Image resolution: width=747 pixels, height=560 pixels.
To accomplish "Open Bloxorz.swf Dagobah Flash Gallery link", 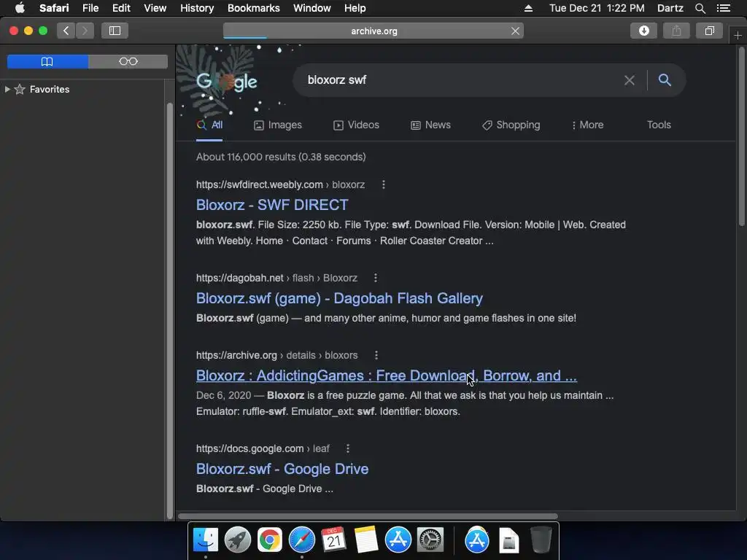I will point(339,298).
